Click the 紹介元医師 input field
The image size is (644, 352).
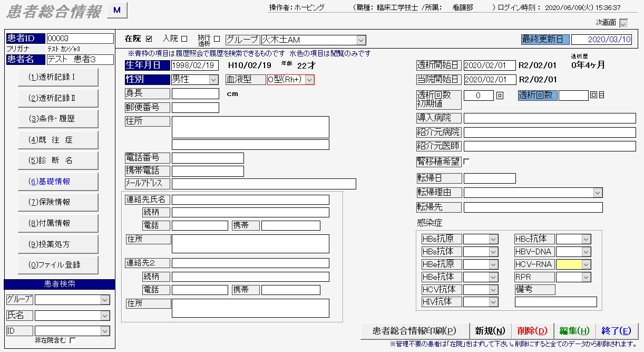(550, 146)
